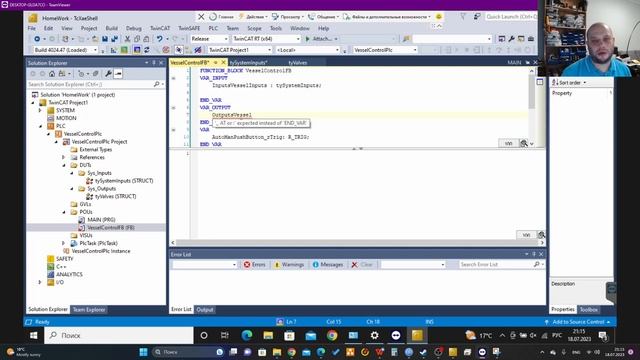The height and width of the screenshot is (360, 640).
Task: Click the Solution Explorer Properties wrench icon
Action: pyautogui.click(x=108, y=74)
